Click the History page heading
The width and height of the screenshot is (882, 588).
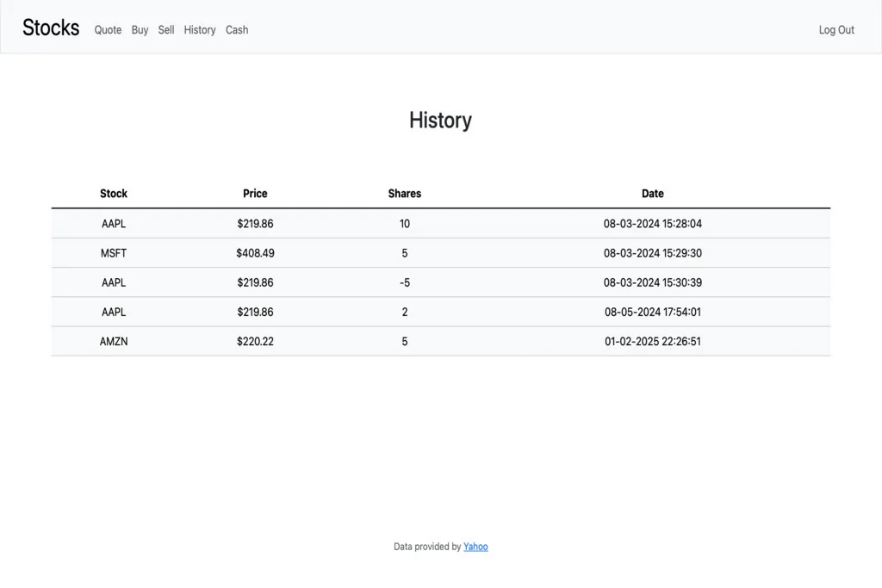pos(440,121)
